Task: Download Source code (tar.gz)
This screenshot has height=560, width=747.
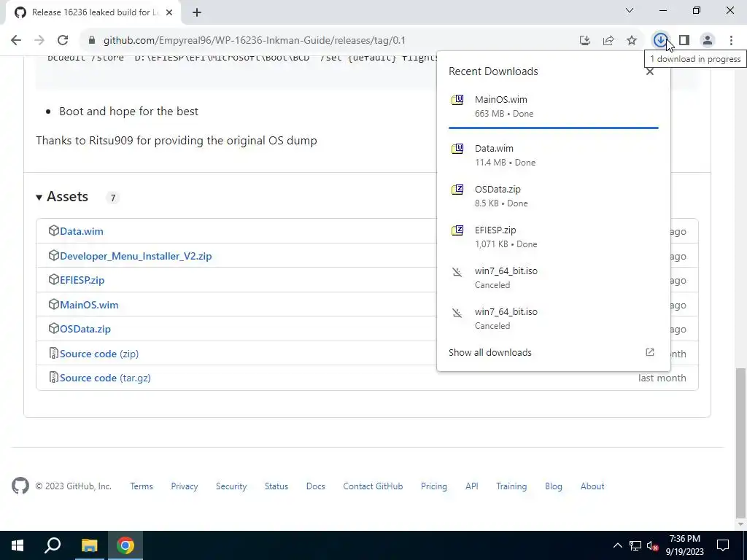Action: pyautogui.click(x=105, y=378)
